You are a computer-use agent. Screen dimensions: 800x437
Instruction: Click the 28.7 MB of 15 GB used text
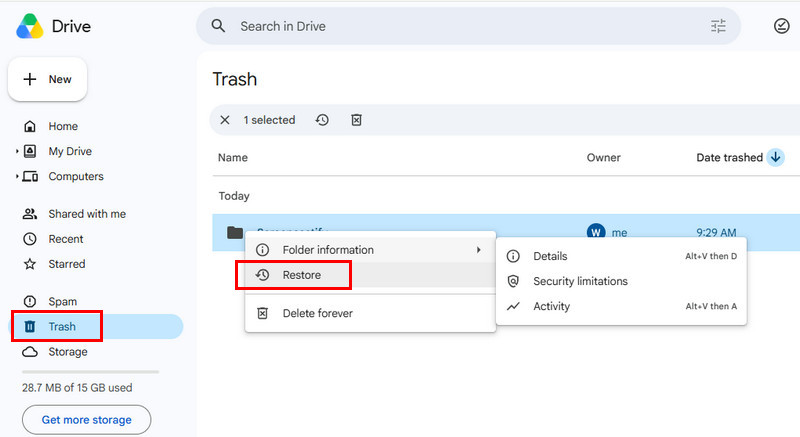pyautogui.click(x=77, y=388)
